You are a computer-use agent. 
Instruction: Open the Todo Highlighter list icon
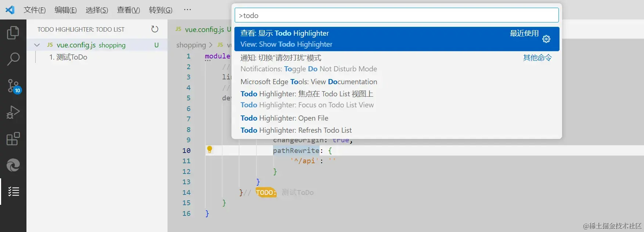pos(14,192)
